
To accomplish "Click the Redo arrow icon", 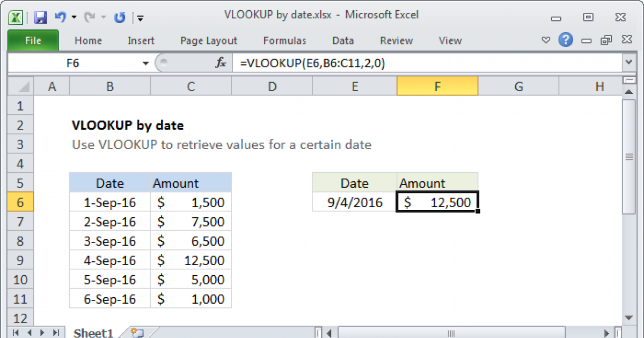I will tap(89, 17).
